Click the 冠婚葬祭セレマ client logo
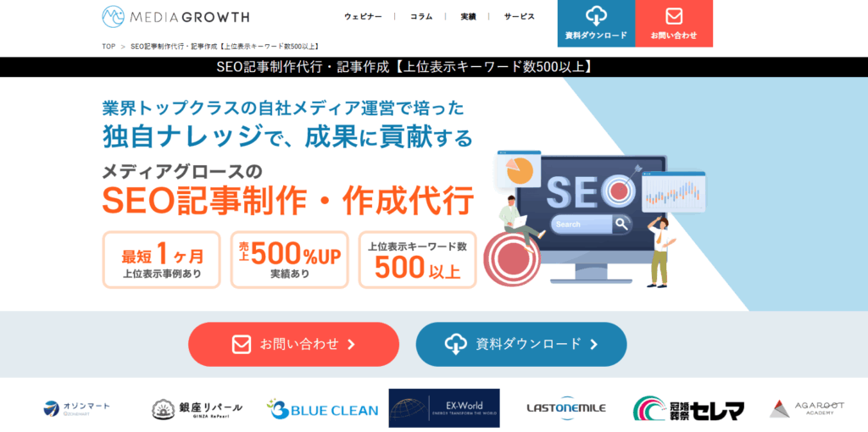This screenshot has width=868, height=432. click(688, 409)
